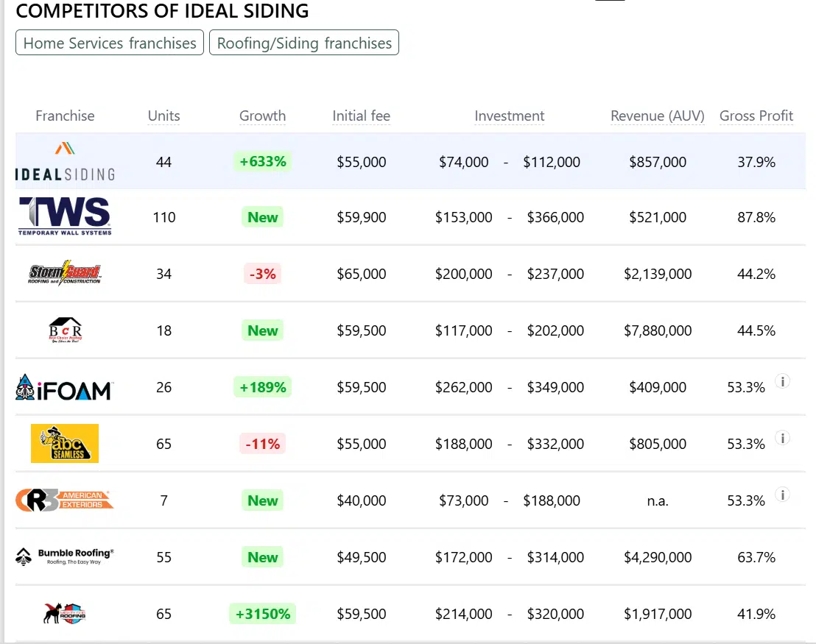This screenshot has width=816, height=644.
Task: Click the Units column header
Action: point(163,116)
